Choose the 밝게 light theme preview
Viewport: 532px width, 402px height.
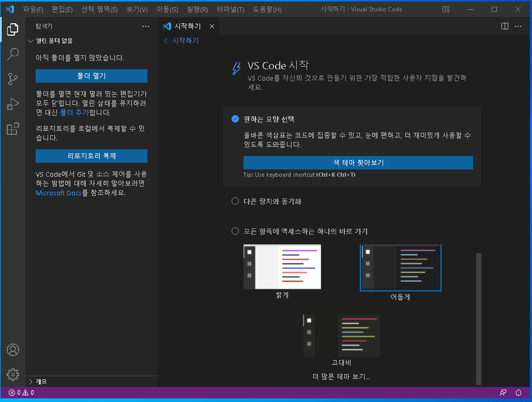pyautogui.click(x=282, y=267)
